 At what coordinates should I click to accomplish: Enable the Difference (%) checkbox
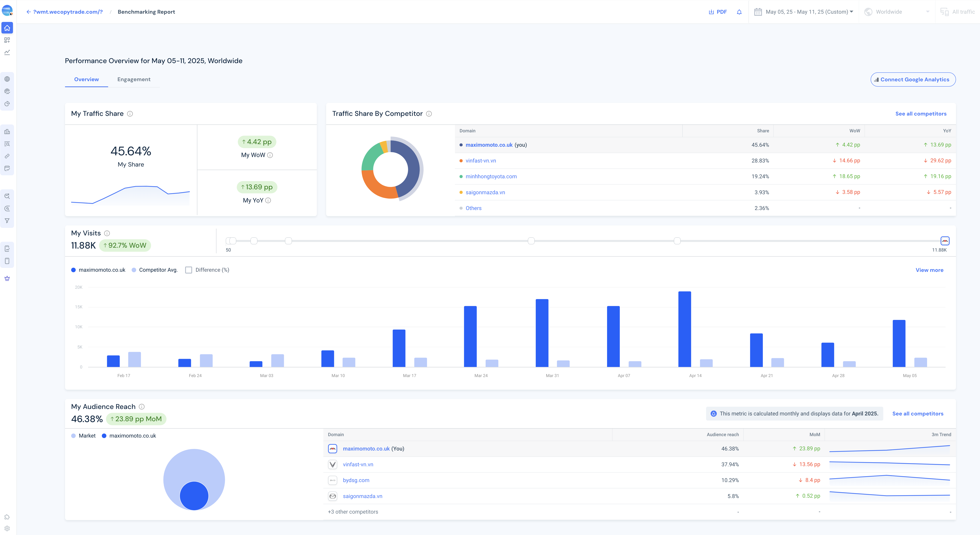[189, 270]
